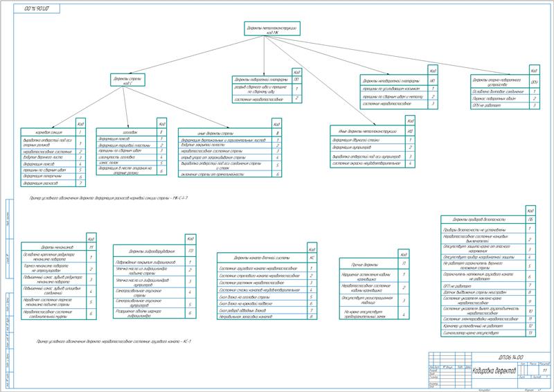The image size is (554, 392).
Task: Click the 'оголовок' table header
Action: tap(127, 132)
